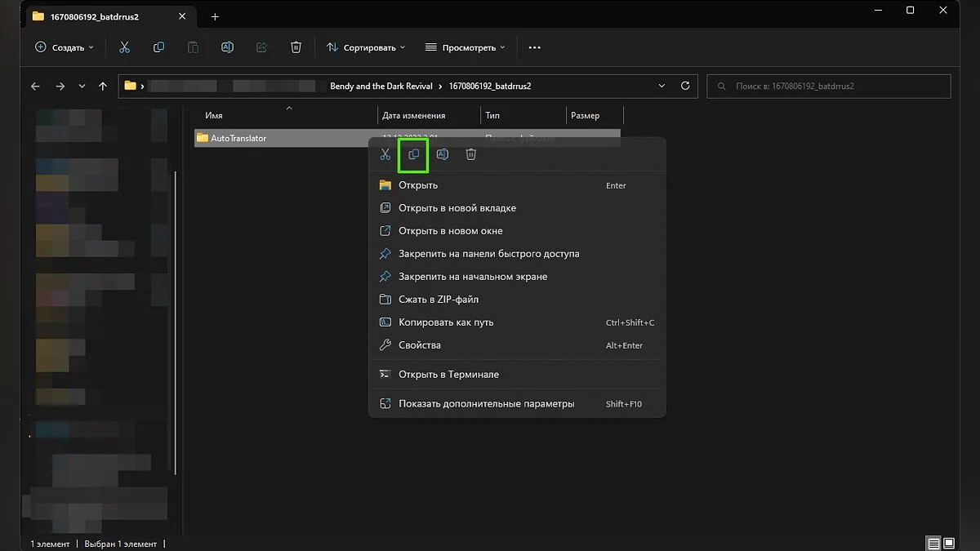
Task: Navigate up one folder level
Action: [x=102, y=86]
